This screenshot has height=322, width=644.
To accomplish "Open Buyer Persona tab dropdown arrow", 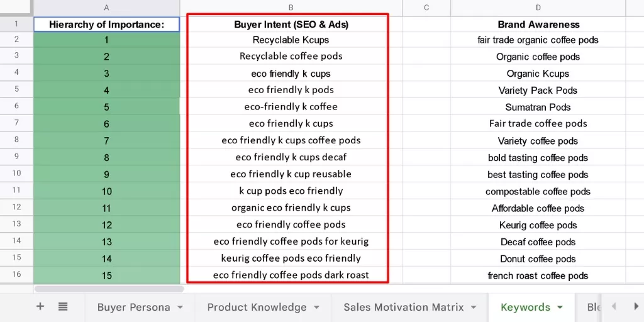I will coord(180,307).
